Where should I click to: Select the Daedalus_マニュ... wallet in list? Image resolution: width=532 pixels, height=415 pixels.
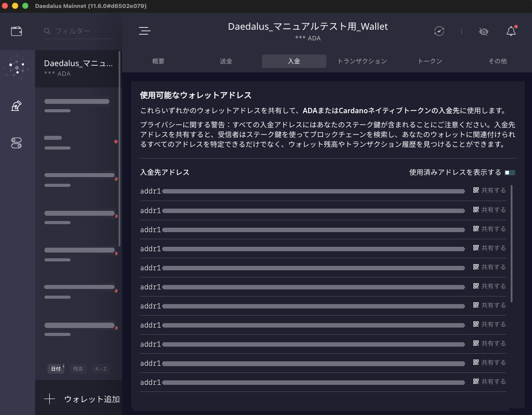click(x=77, y=68)
